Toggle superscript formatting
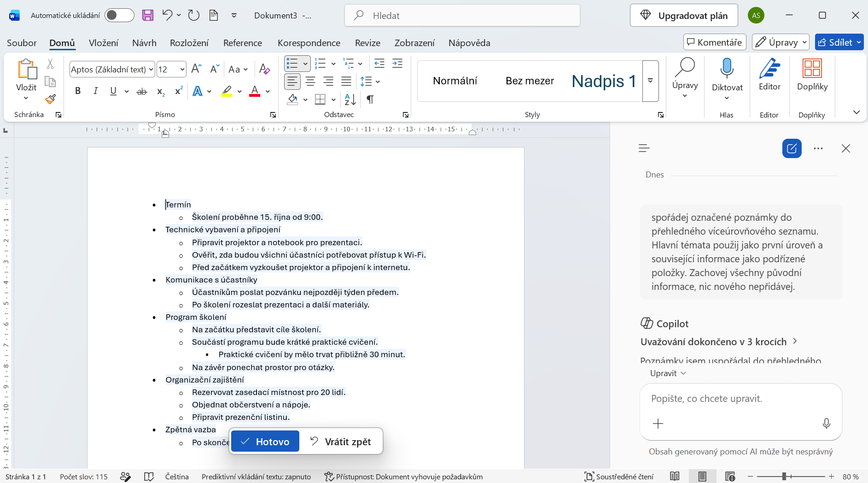Viewport: 868px width, 483px height. point(179,91)
